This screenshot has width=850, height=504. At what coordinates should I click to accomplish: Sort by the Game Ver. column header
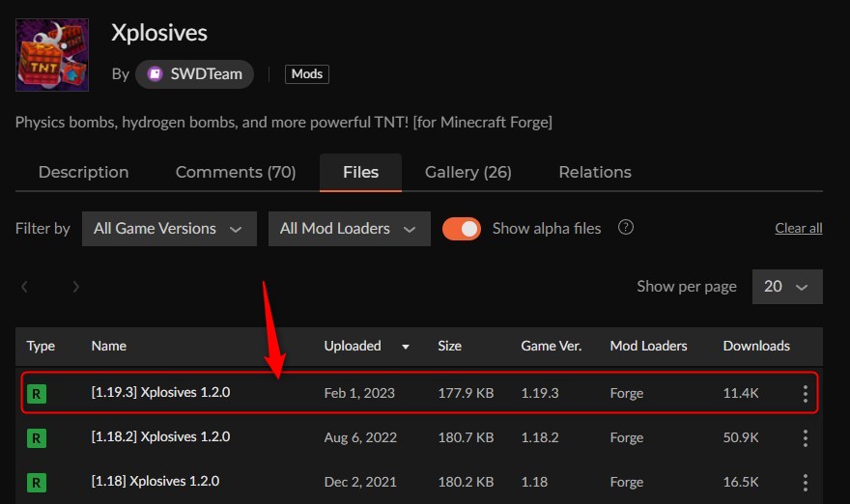[552, 346]
